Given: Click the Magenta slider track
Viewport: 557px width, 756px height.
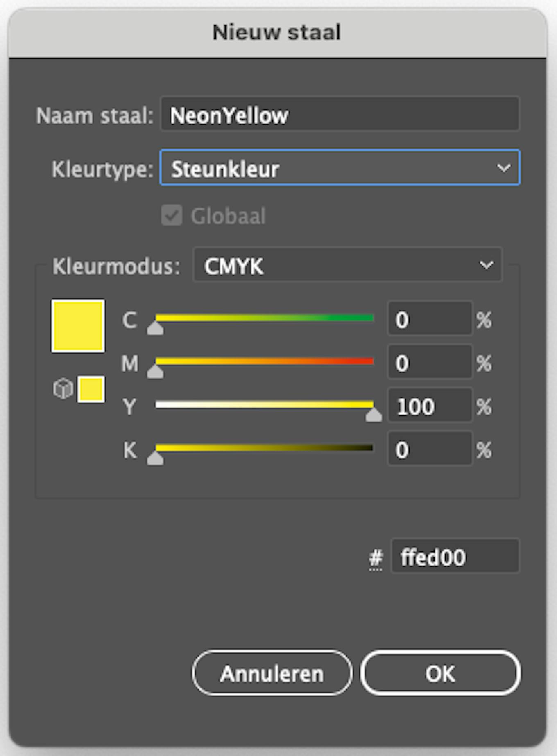Looking at the screenshot, I should tap(264, 361).
